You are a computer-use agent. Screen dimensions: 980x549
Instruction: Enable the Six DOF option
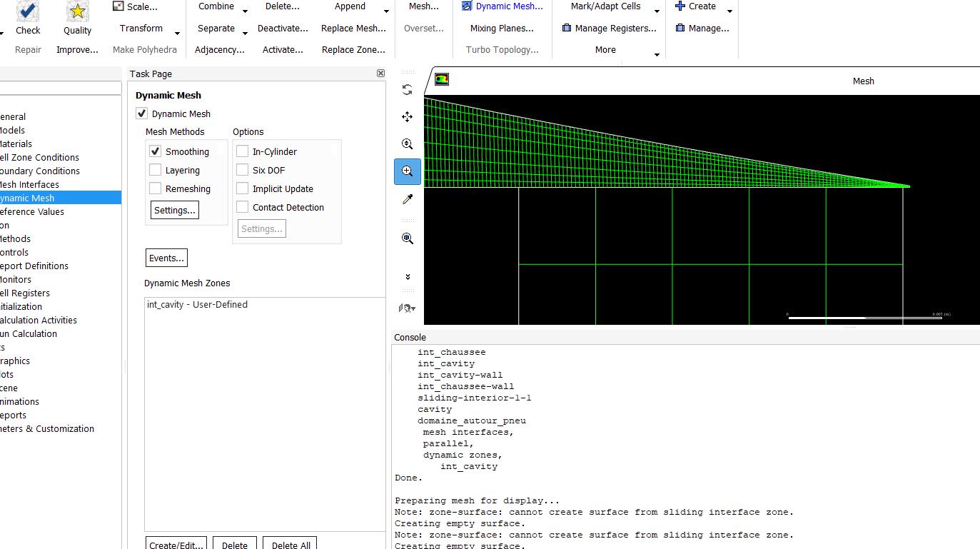pos(243,170)
